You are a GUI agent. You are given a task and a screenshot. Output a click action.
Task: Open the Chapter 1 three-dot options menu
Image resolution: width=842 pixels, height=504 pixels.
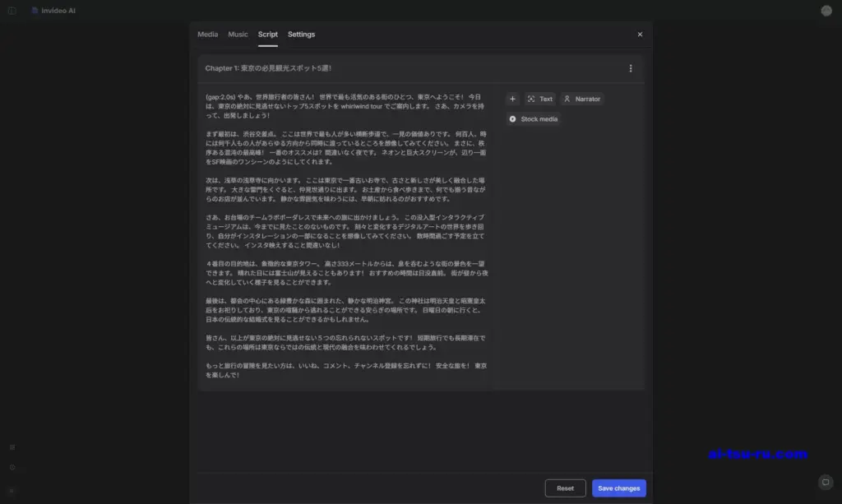[x=631, y=68]
